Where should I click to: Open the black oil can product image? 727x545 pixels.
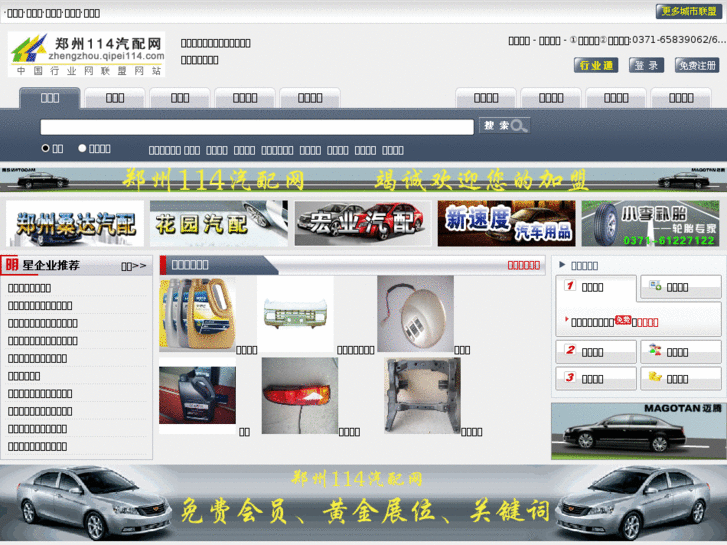197,395
